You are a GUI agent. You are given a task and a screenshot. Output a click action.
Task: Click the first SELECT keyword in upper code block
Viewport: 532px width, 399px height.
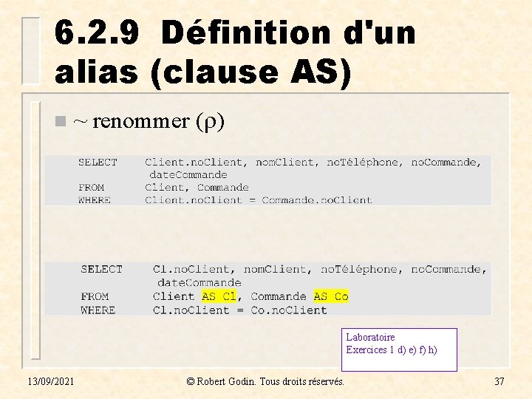point(98,162)
